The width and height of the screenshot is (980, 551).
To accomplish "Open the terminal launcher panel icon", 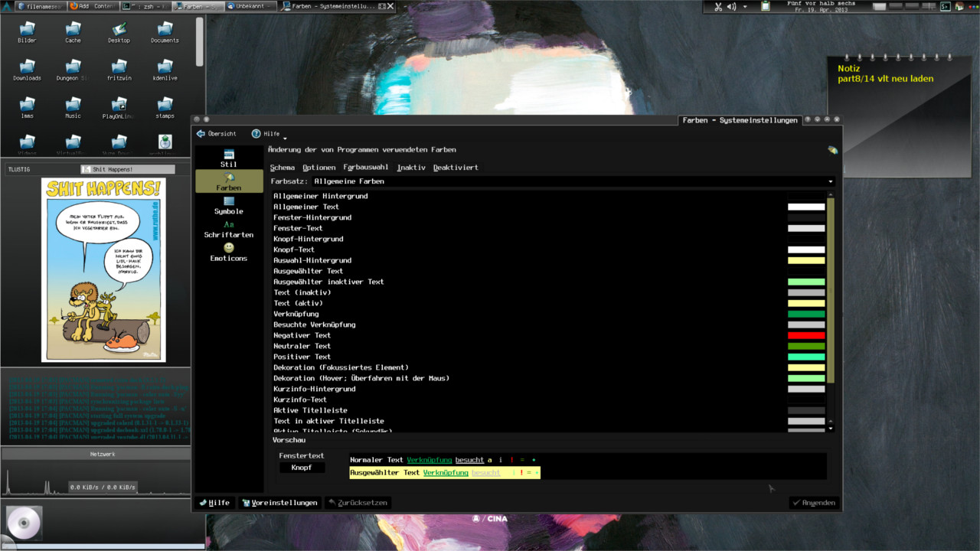I will pyautogui.click(x=946, y=6).
